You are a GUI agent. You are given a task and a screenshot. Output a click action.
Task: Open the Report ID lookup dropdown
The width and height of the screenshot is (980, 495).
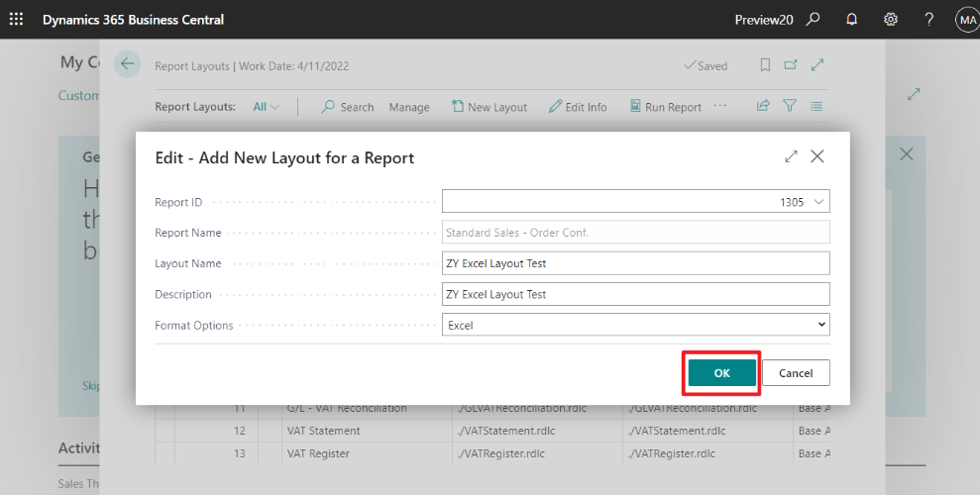pyautogui.click(x=818, y=202)
